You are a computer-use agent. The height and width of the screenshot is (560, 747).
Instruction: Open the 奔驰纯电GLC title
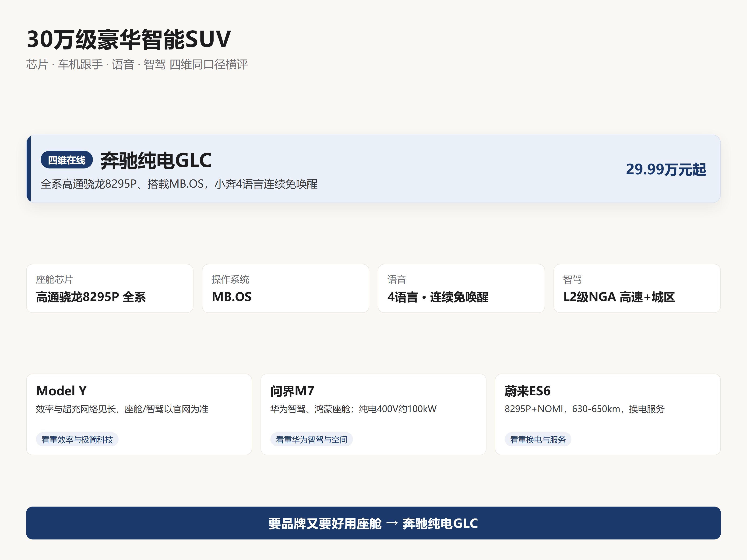(x=156, y=160)
